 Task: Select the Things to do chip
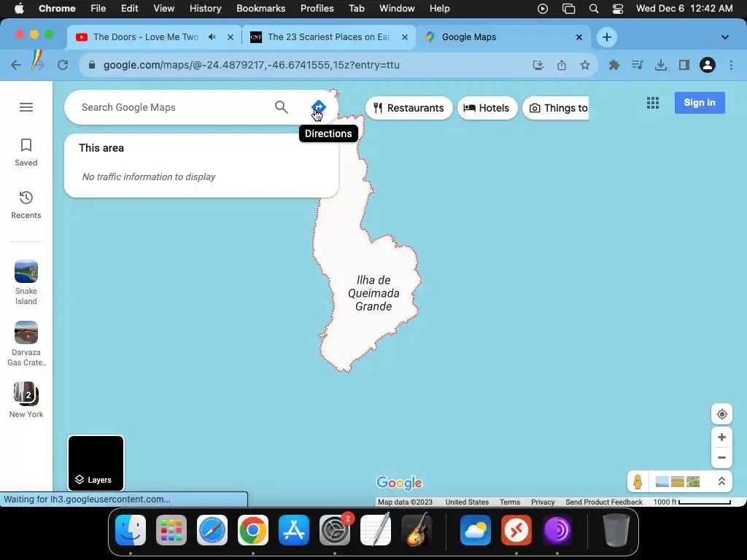coord(556,108)
